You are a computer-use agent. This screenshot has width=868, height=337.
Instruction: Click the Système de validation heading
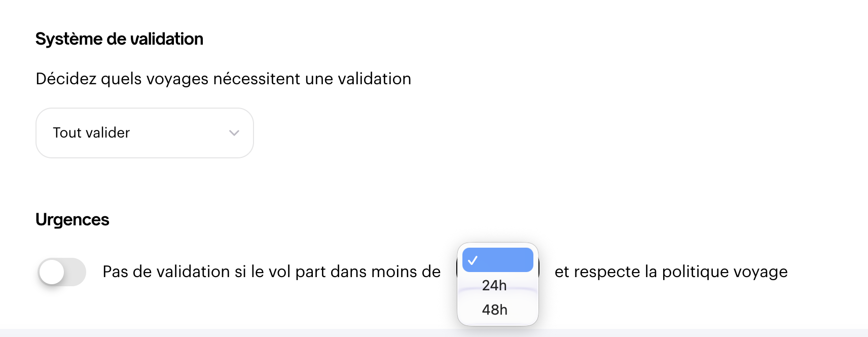[119, 39]
